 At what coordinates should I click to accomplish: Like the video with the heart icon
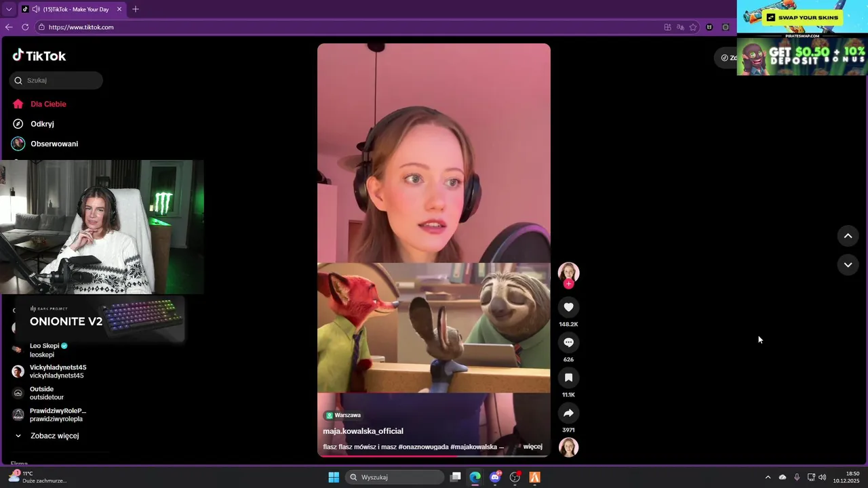[568, 307]
